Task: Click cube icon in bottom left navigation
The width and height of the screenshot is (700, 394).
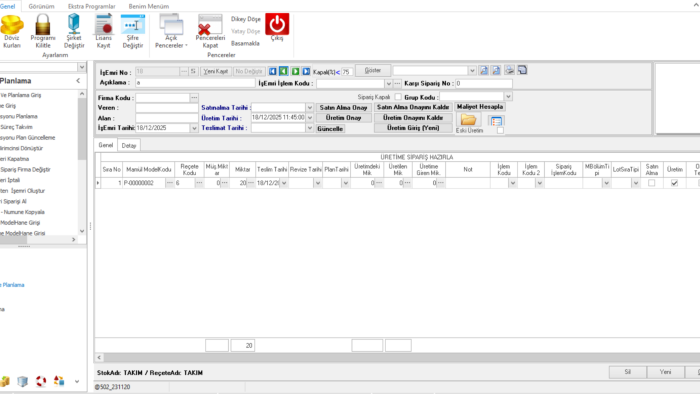Action: 22,381
